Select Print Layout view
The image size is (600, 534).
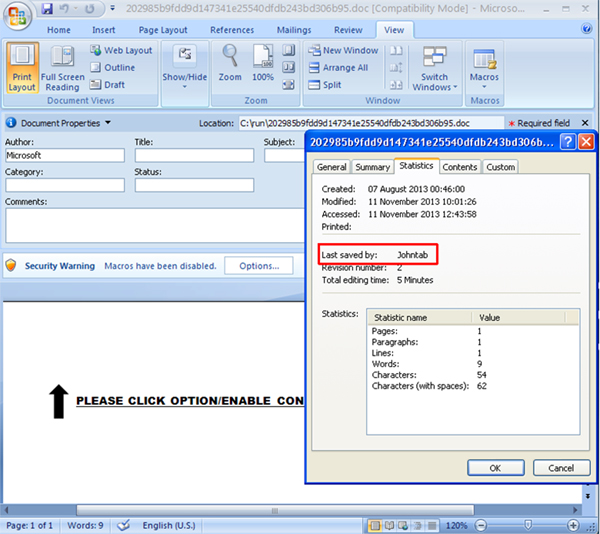pos(22,67)
